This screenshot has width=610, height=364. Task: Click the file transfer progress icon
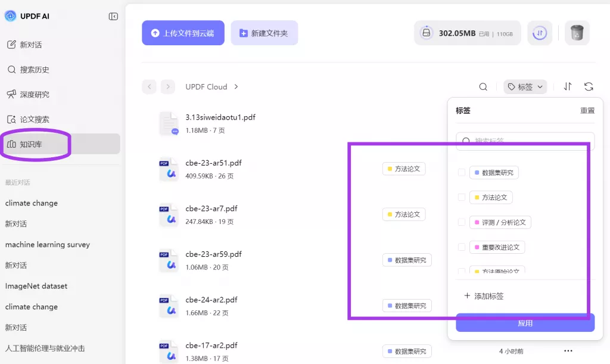[x=540, y=33]
